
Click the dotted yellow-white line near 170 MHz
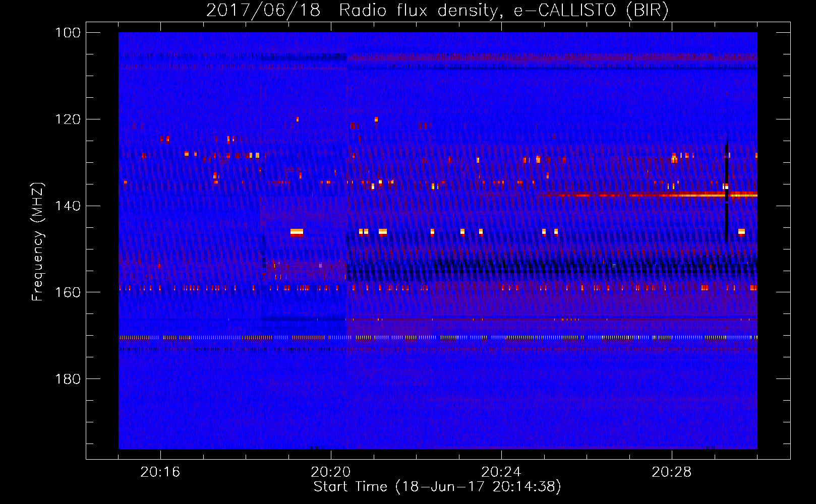tap(438, 337)
